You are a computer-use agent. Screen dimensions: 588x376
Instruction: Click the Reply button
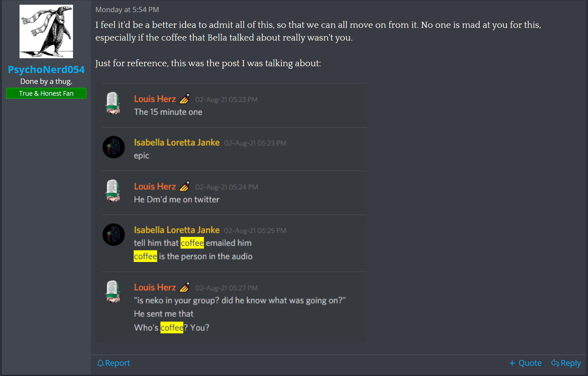[566, 363]
